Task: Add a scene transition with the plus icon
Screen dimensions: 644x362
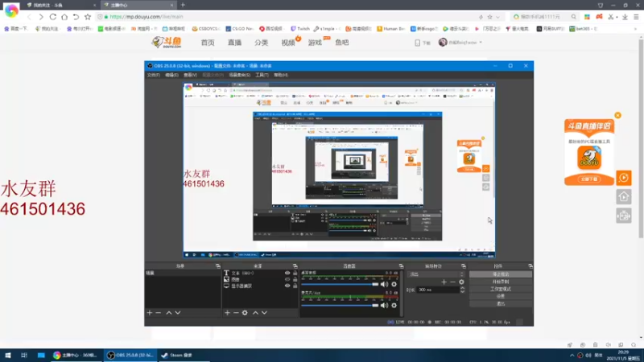Action: pyautogui.click(x=444, y=282)
